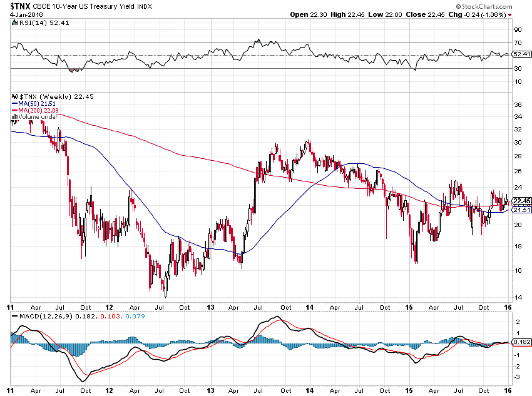Click the red down arrow beside Chg

(509, 14)
